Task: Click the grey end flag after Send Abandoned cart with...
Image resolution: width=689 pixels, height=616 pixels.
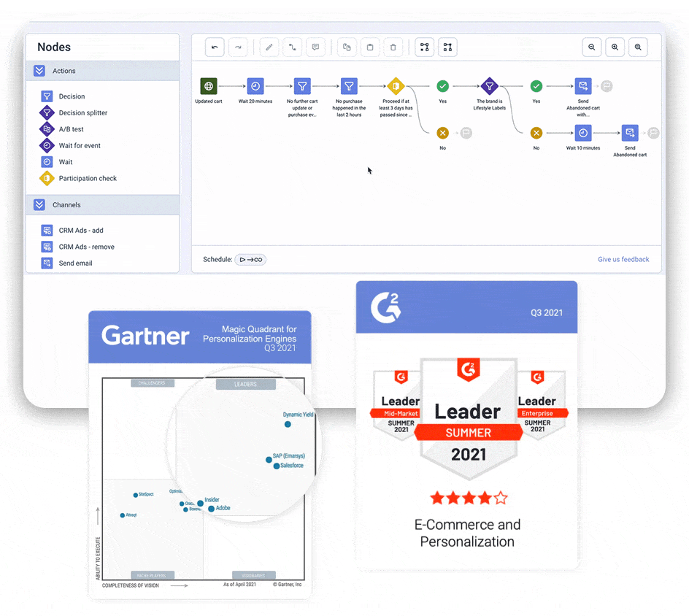Action: tap(607, 86)
